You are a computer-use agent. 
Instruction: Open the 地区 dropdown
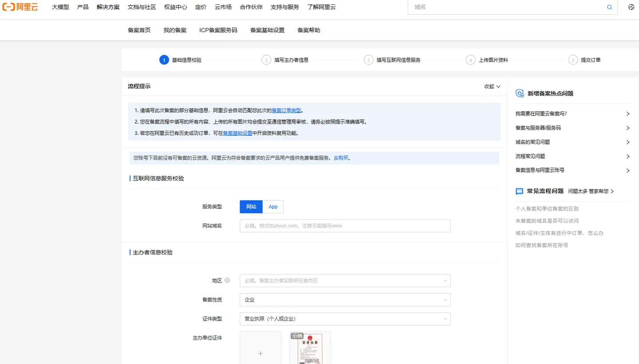click(x=345, y=281)
